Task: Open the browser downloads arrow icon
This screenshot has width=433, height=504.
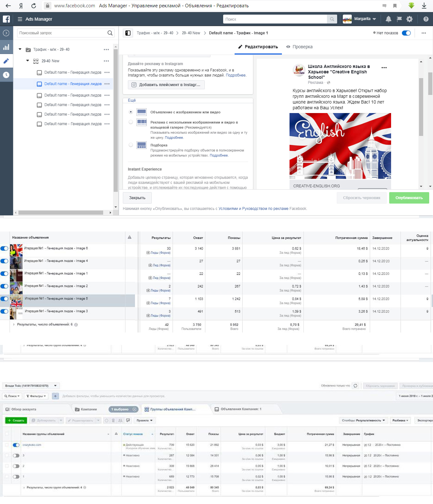Action: [x=424, y=6]
